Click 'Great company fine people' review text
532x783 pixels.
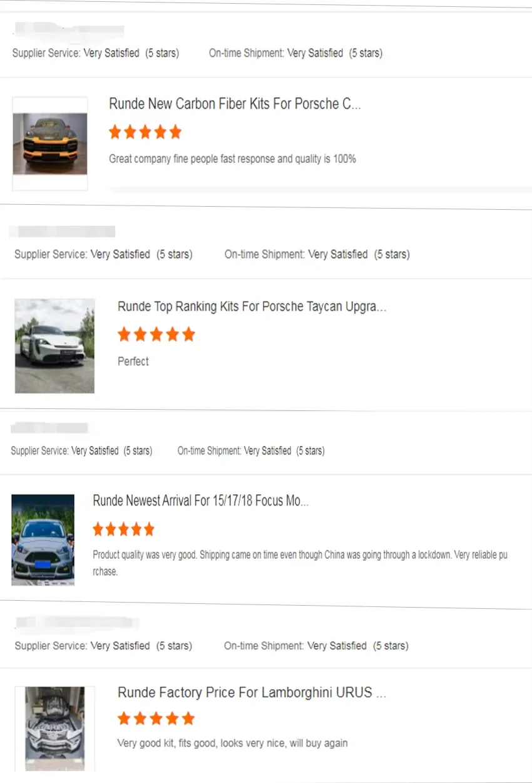point(232,159)
